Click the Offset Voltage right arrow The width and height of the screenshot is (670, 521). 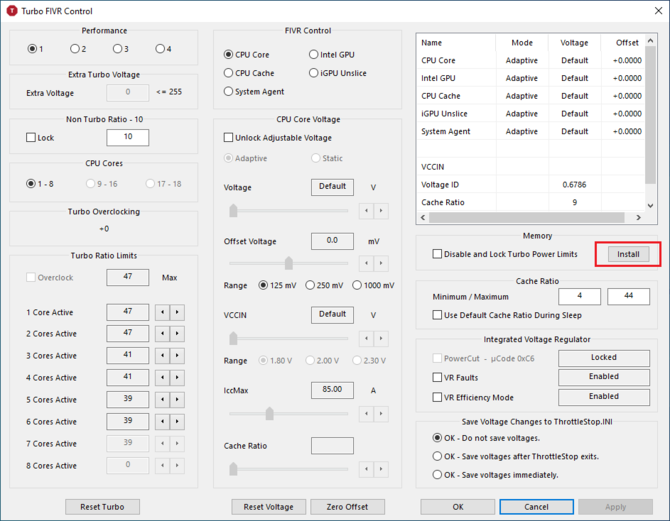tap(381, 263)
